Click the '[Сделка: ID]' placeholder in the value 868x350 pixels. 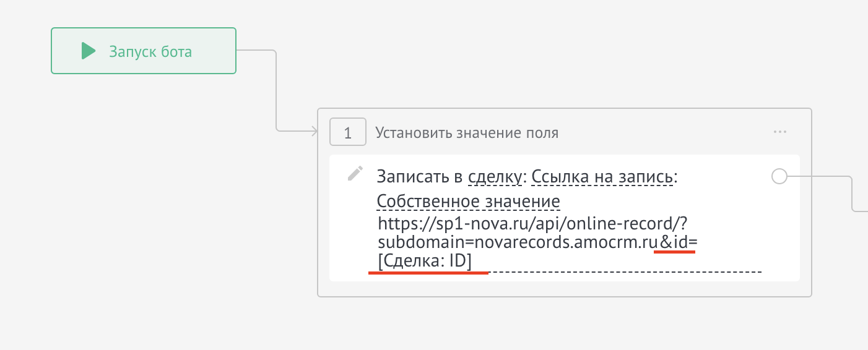coord(425,262)
